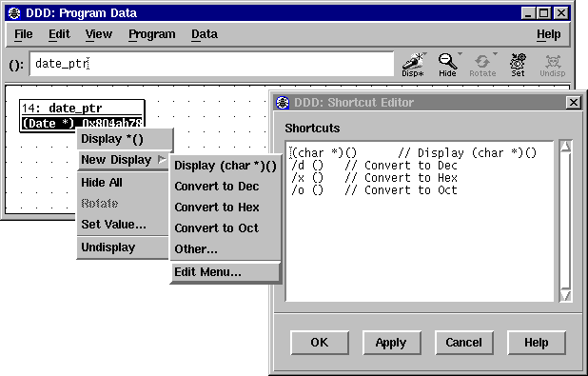Choose Display *() from context menu
588x376 pixels.
(125, 139)
